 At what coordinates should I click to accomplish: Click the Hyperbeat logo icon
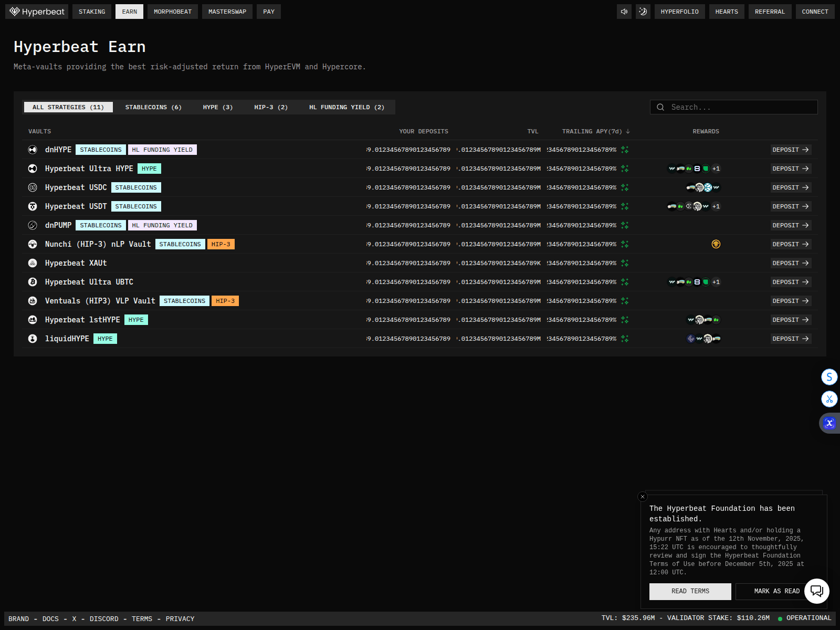(x=14, y=11)
